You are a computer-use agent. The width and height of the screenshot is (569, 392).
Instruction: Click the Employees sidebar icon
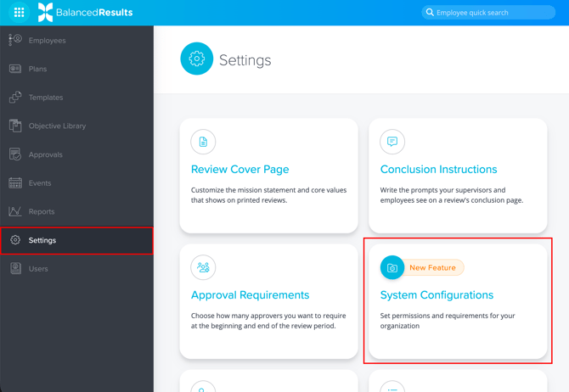(x=15, y=40)
